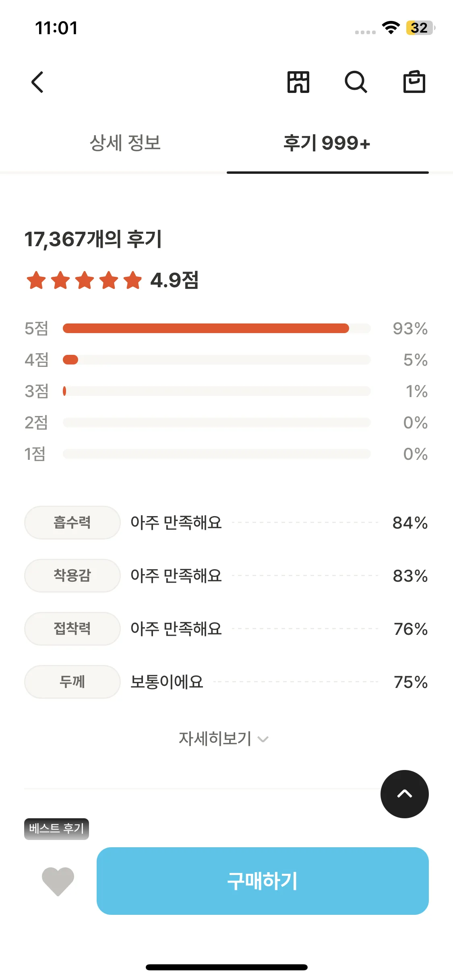The width and height of the screenshot is (453, 980).
Task: Tap the 두께 attribute chip
Action: [x=72, y=682]
